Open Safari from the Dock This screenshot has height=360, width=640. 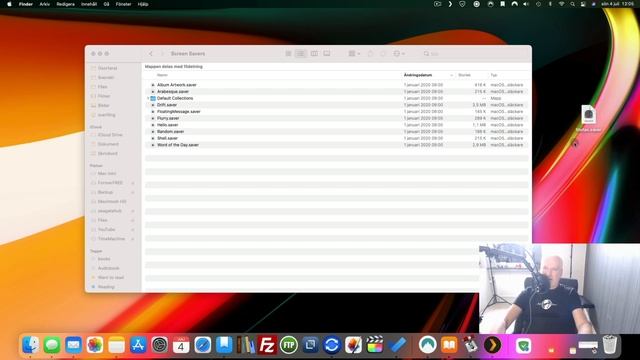pyautogui.click(x=202, y=345)
